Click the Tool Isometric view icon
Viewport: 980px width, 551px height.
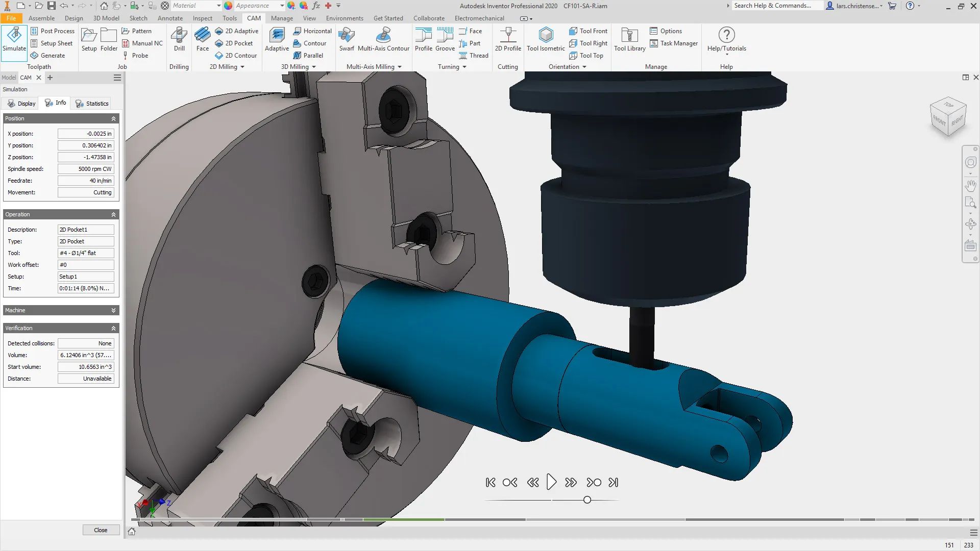point(545,41)
